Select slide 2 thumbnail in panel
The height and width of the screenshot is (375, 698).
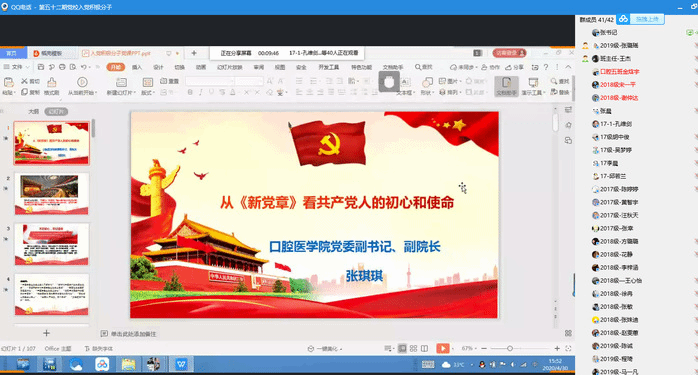[52, 194]
